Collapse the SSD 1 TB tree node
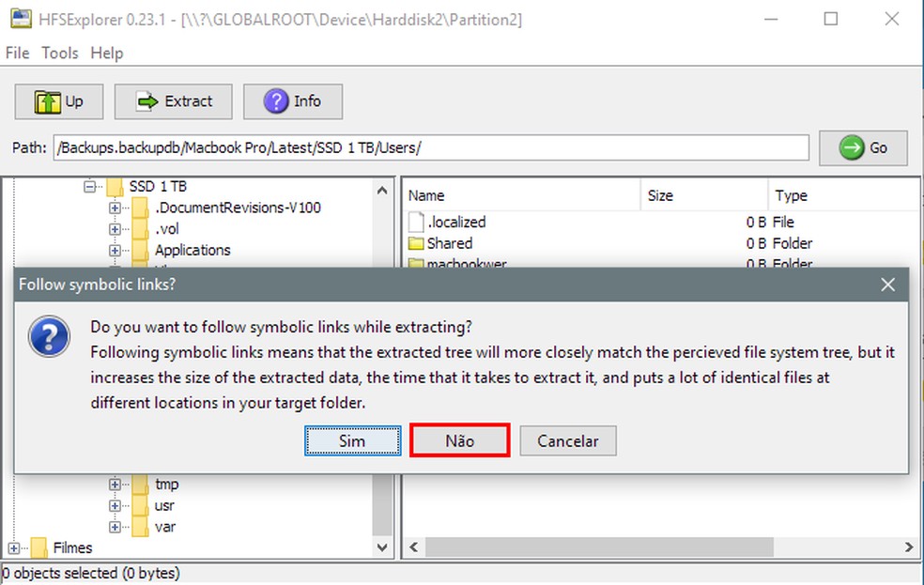This screenshot has width=924, height=585. (89, 187)
